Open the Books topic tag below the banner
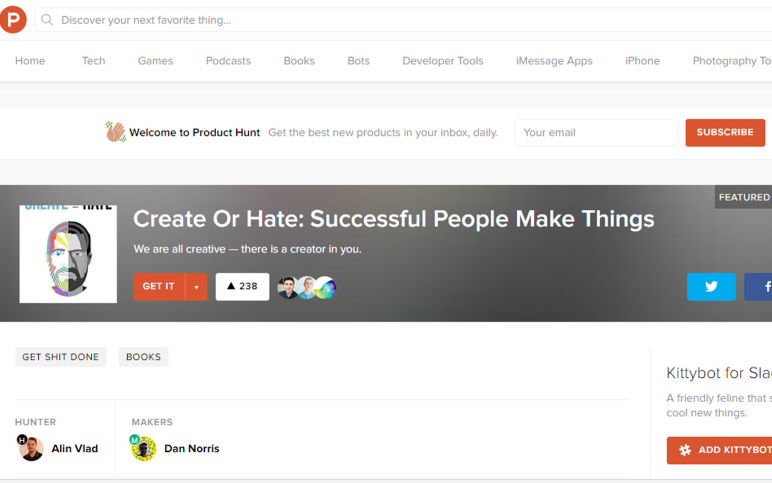Image resolution: width=772 pixels, height=483 pixels. [143, 357]
